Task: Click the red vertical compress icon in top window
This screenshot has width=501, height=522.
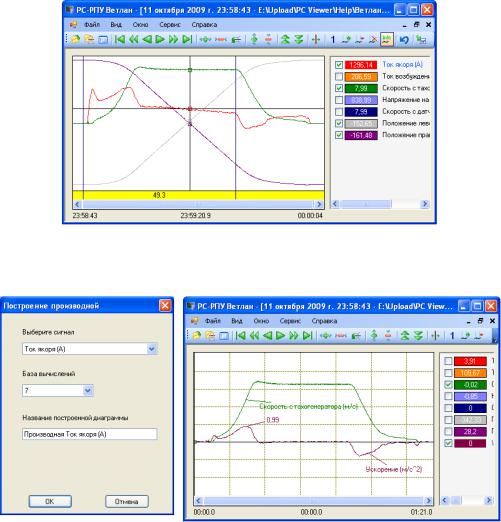Action: pos(268,39)
